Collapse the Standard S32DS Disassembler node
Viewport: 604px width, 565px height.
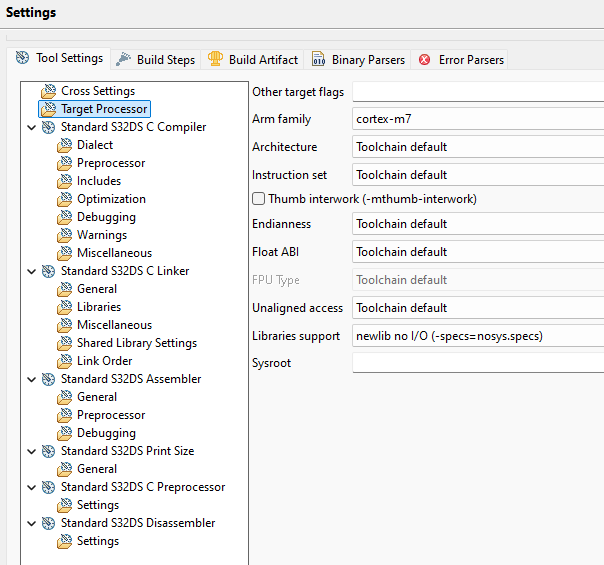coord(32,523)
